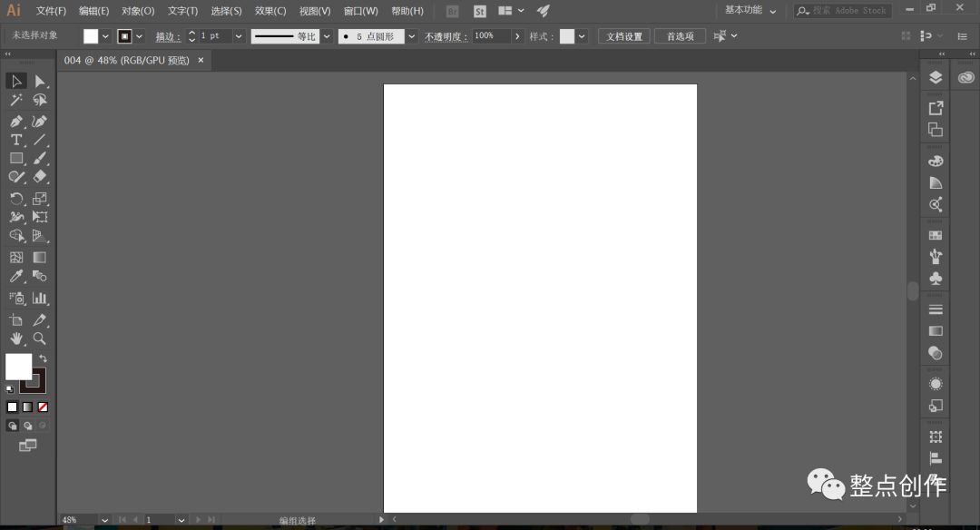Select the Scale tool
Screen dimensions: 980x530
39,199
